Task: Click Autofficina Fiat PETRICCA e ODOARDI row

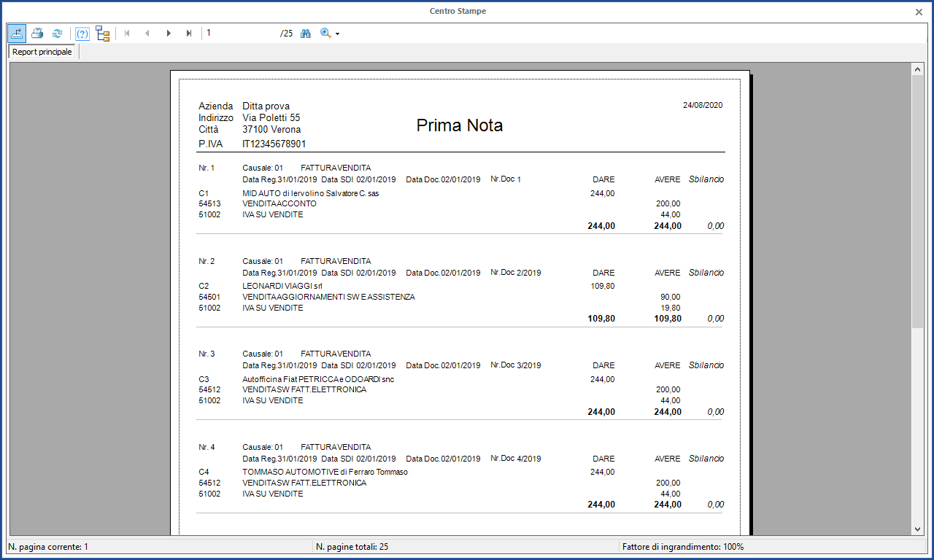Action: (318, 379)
